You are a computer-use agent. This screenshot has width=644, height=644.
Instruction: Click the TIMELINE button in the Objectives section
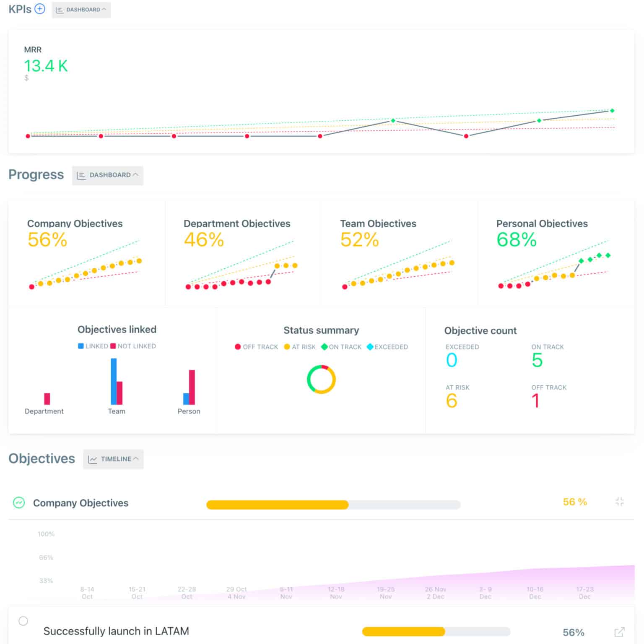(113, 459)
